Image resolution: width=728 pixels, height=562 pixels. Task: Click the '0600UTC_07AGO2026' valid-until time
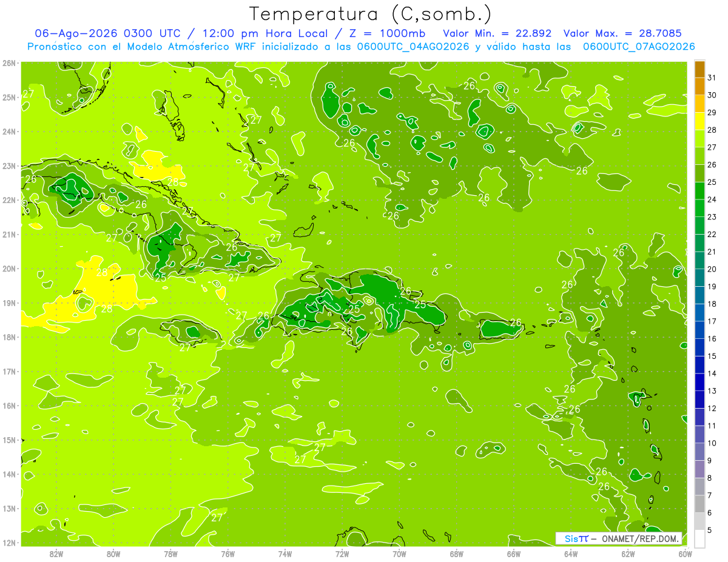pos(639,46)
